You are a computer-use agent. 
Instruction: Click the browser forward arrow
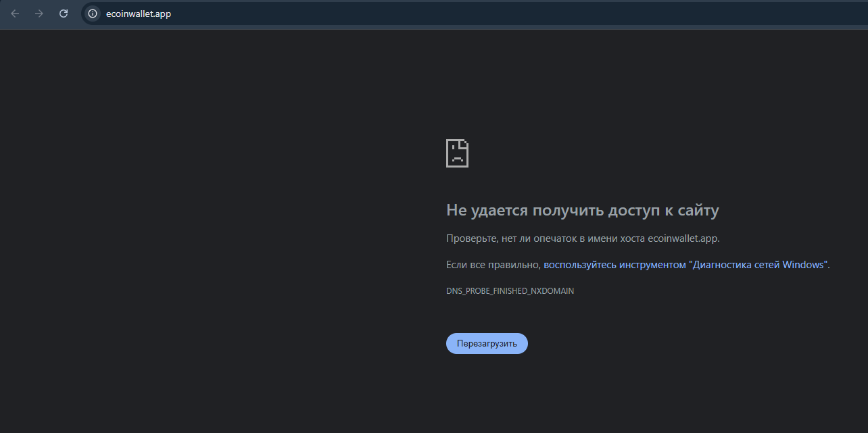pyautogui.click(x=39, y=14)
